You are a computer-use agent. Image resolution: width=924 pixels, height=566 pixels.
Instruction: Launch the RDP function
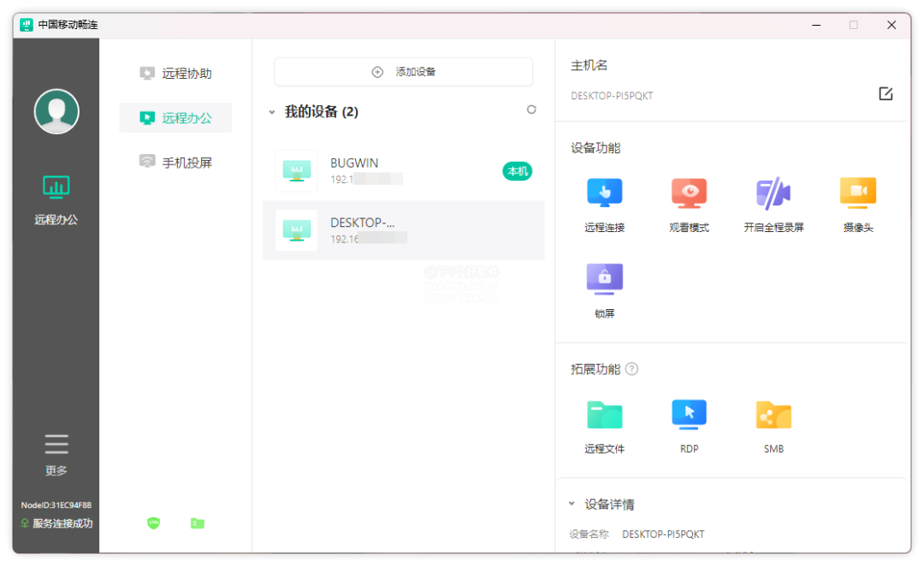click(x=689, y=427)
